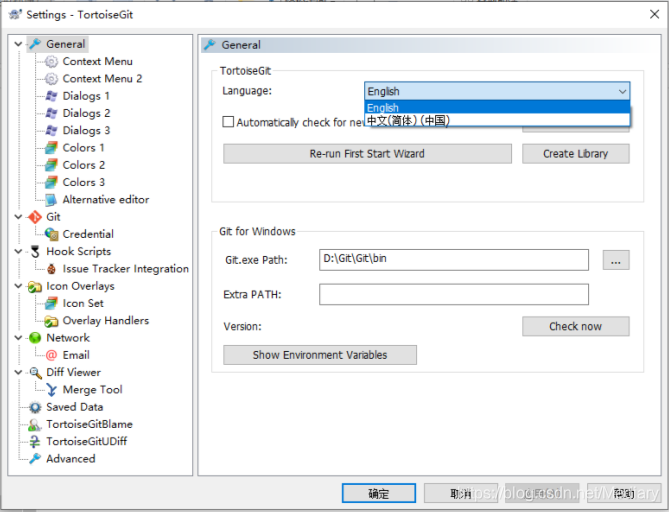Collapse the Git tree node
The height and width of the screenshot is (512, 669).
point(18,216)
